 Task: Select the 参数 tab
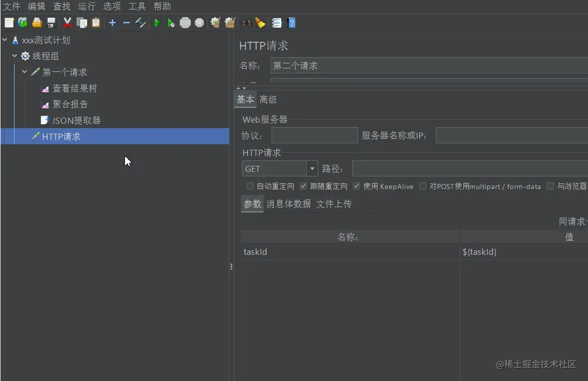click(253, 204)
